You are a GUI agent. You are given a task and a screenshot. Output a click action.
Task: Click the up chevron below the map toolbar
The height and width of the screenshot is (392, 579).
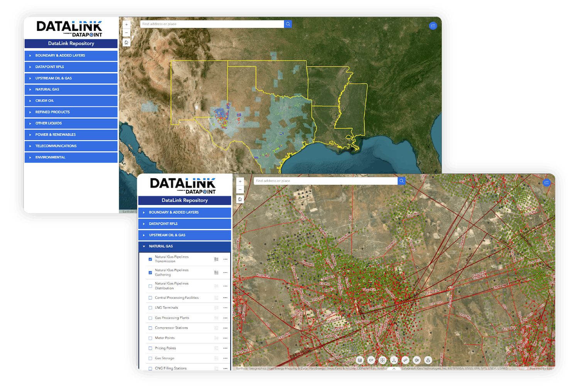pyautogui.click(x=394, y=368)
